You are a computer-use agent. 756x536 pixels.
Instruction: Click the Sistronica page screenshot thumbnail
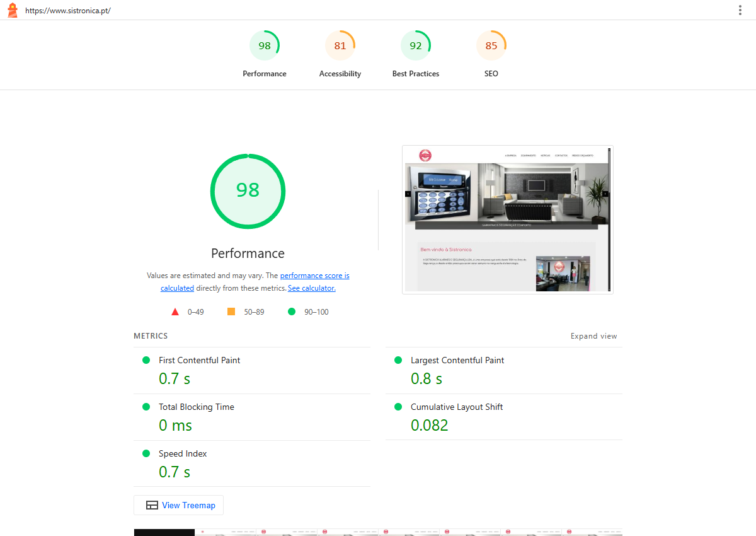click(508, 219)
